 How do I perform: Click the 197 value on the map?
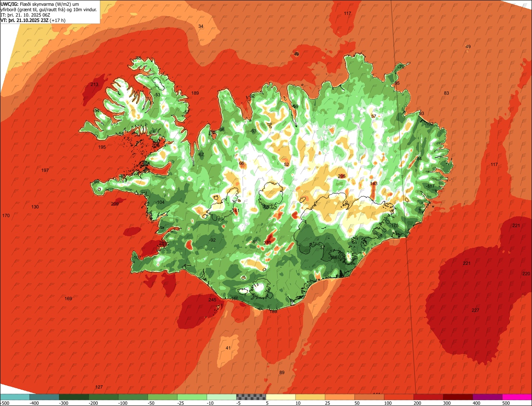(x=45, y=170)
